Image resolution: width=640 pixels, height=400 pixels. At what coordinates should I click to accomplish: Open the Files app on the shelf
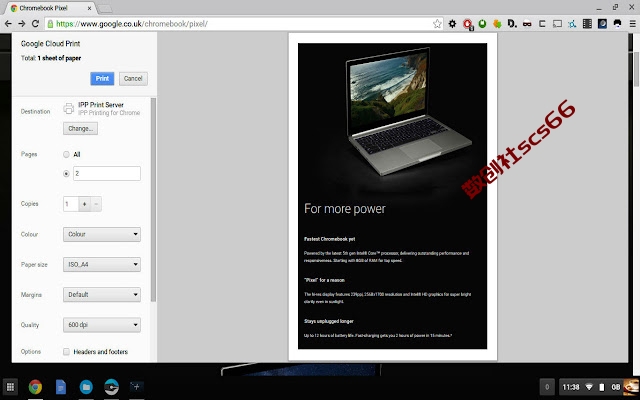click(x=86, y=387)
